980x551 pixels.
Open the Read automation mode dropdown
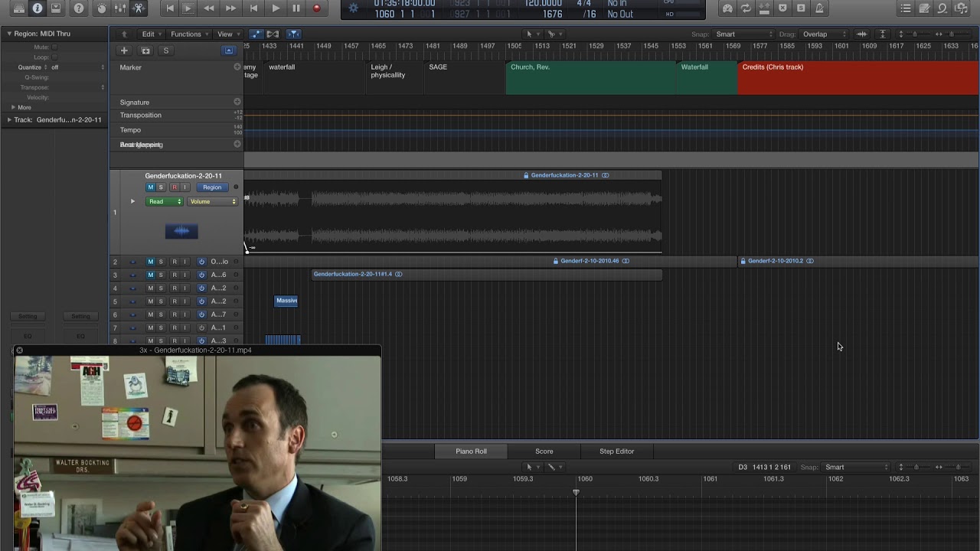click(165, 201)
